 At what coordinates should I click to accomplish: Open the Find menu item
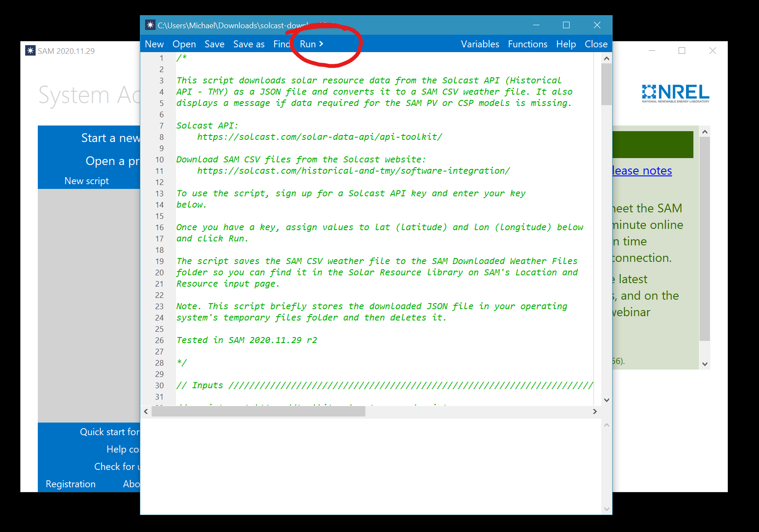(x=282, y=44)
